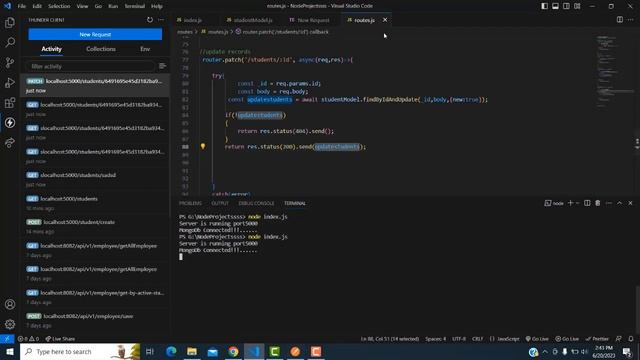The image size is (640, 360).
Task: Split the terminal panel
Action: pos(587,203)
